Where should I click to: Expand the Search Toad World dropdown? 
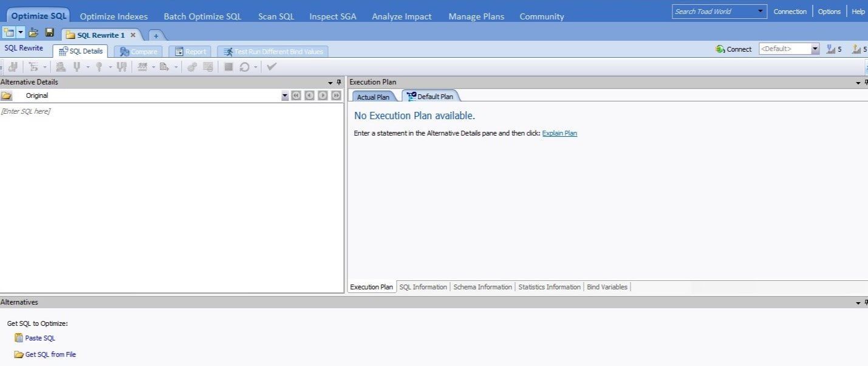click(762, 11)
